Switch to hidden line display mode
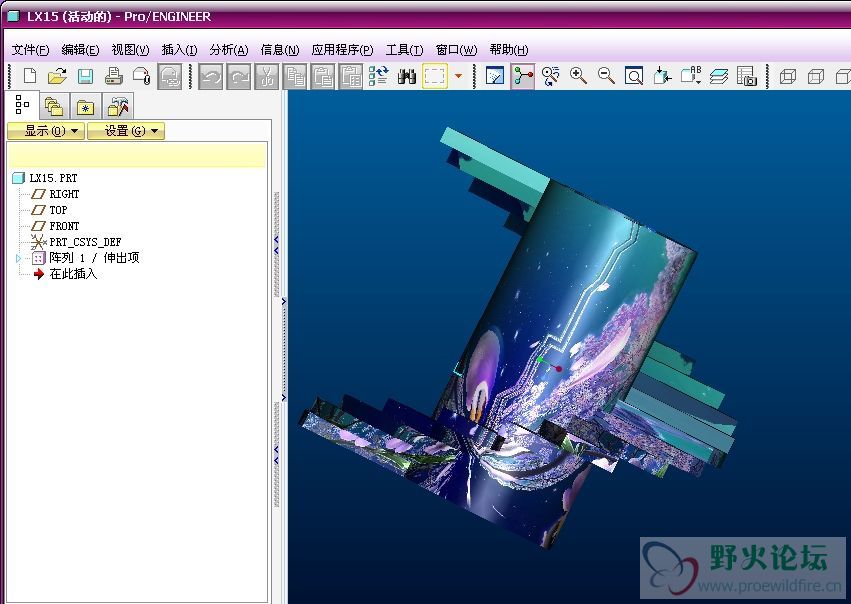The image size is (851, 604). click(816, 76)
